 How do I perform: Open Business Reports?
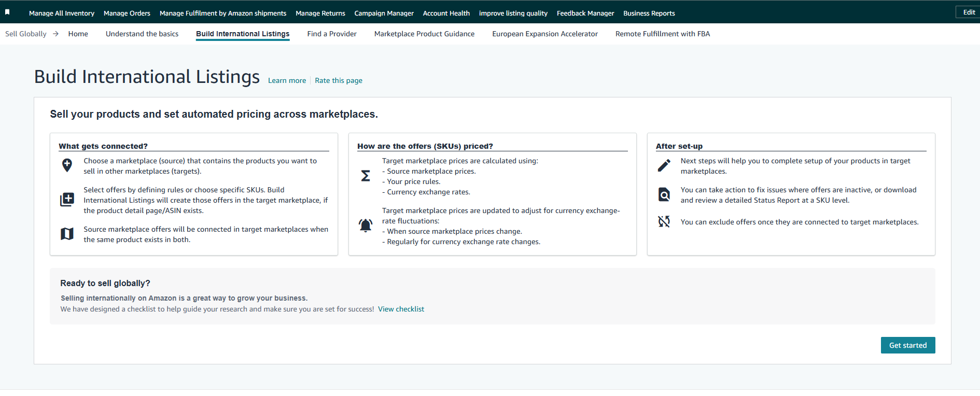pyautogui.click(x=649, y=13)
